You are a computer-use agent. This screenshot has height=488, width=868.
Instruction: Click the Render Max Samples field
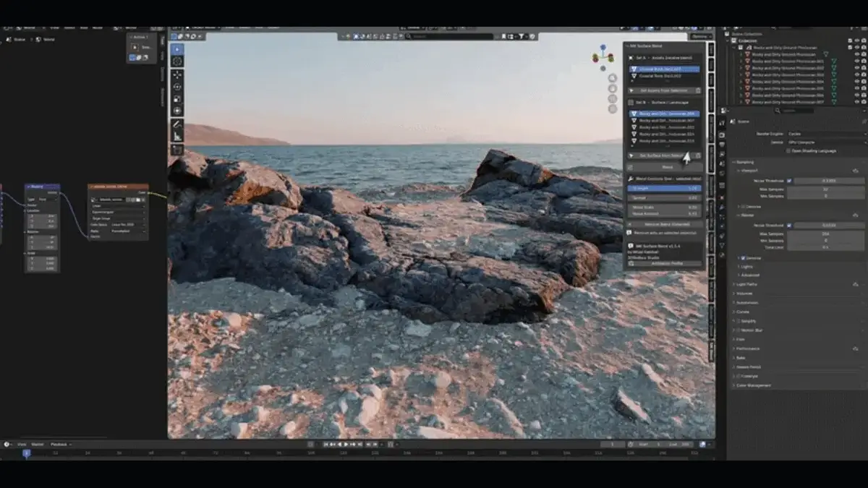[x=825, y=234]
